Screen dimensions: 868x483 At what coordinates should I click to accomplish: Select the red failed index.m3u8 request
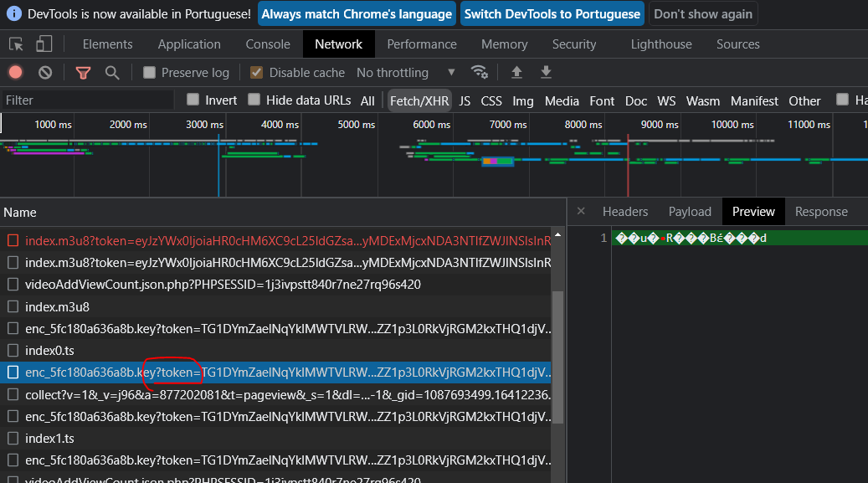pos(275,240)
